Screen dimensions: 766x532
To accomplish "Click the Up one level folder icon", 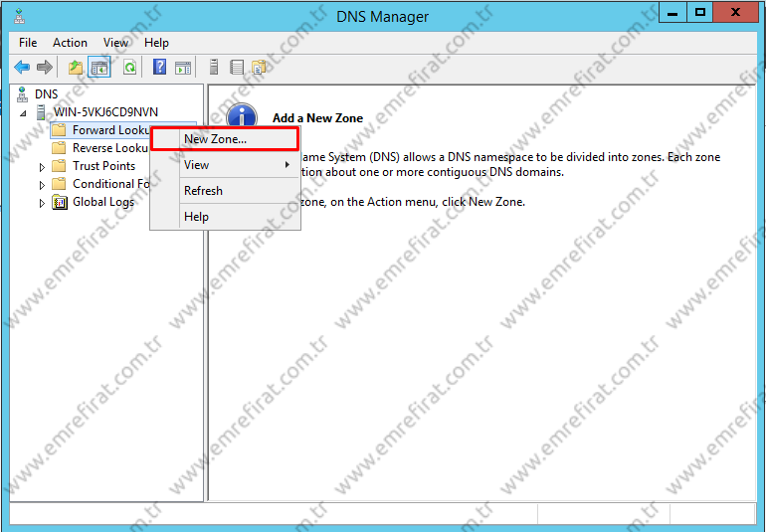I will [76, 68].
